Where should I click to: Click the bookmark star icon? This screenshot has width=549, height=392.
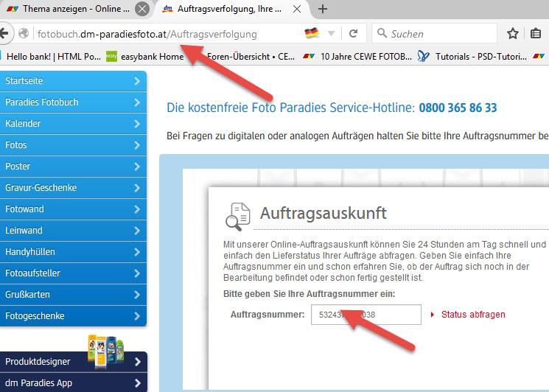(x=513, y=34)
